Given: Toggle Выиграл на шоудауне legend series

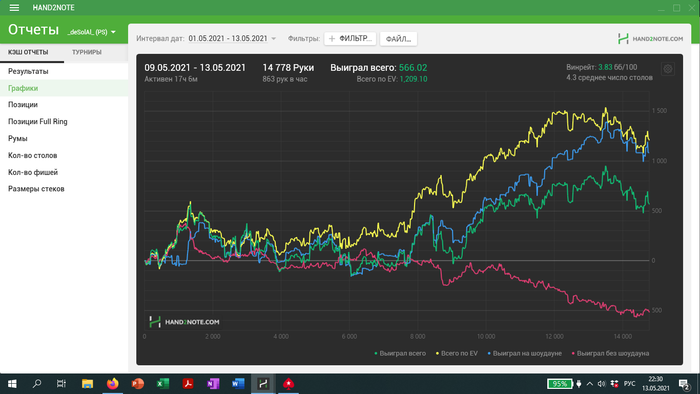Looking at the screenshot, I should (x=525, y=353).
